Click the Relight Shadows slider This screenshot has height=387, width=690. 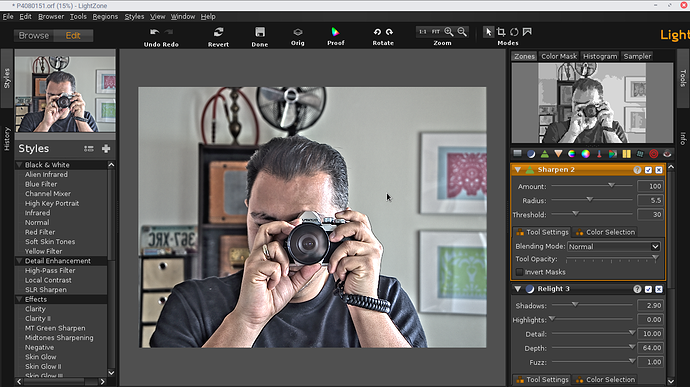[x=592, y=305]
